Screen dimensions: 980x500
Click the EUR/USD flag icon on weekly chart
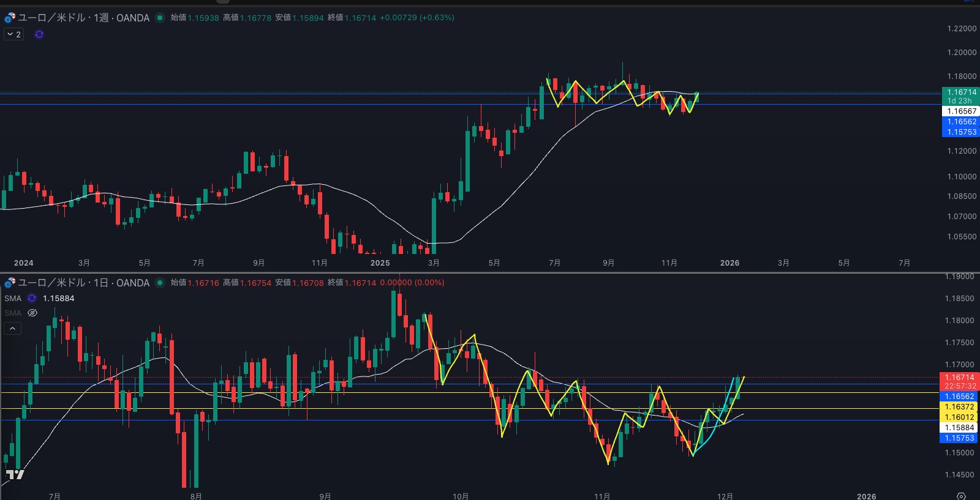tap(10, 18)
